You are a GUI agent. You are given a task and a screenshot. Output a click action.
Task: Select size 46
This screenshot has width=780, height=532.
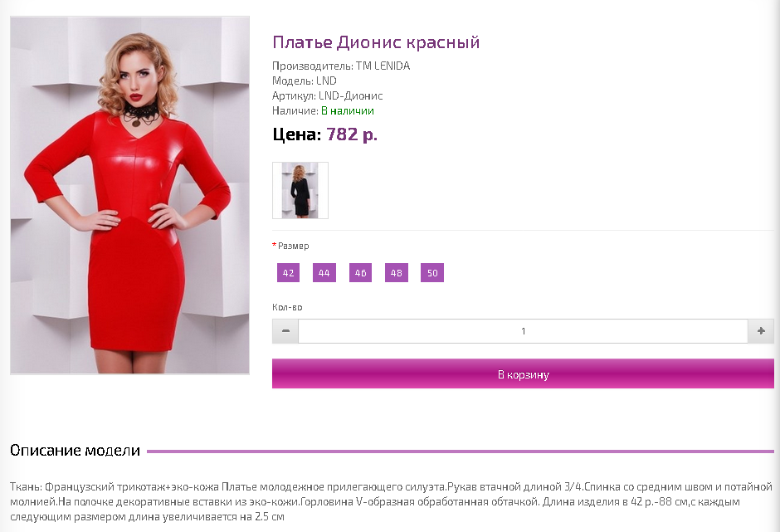[361, 273]
